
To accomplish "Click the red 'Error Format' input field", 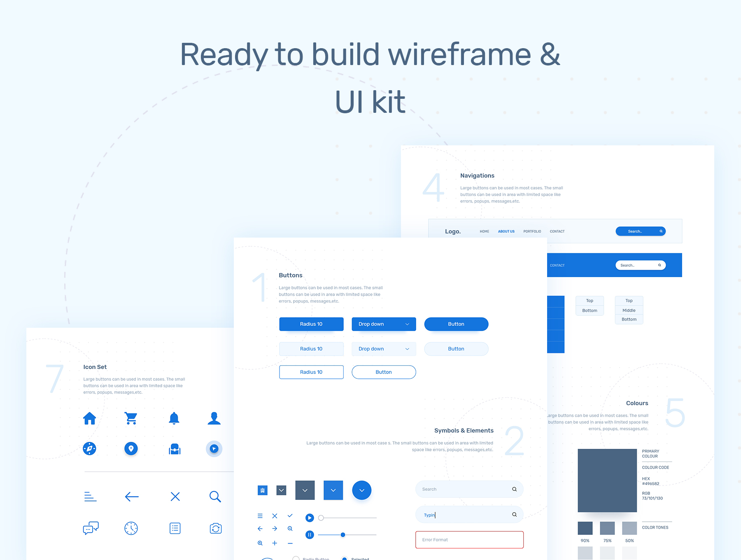I will pos(469,540).
